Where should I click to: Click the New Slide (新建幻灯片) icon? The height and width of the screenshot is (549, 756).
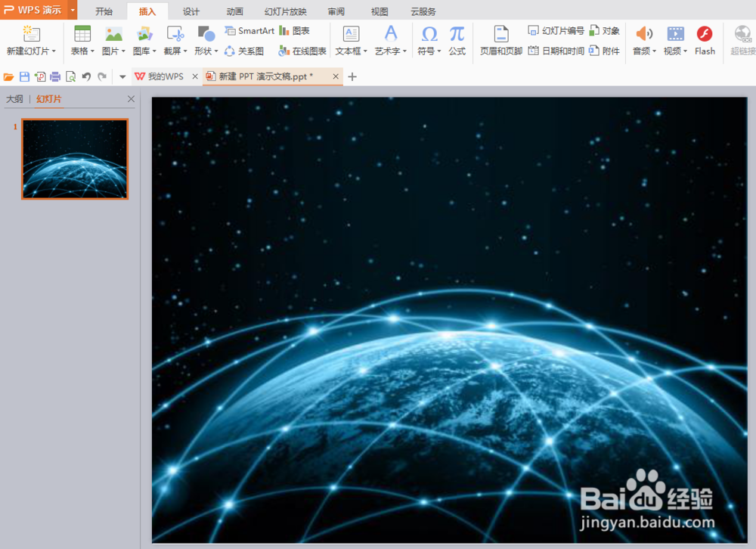click(31, 34)
